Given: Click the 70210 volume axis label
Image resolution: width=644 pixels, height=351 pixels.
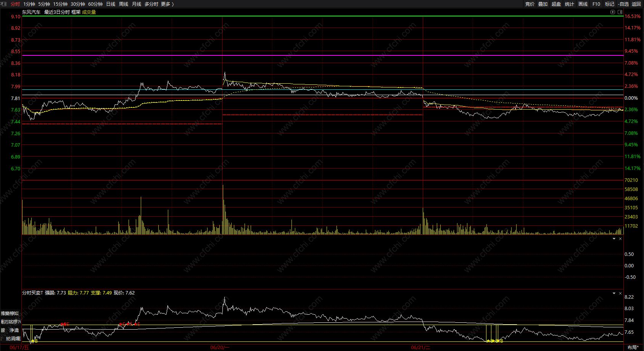Looking at the screenshot, I should [631, 180].
